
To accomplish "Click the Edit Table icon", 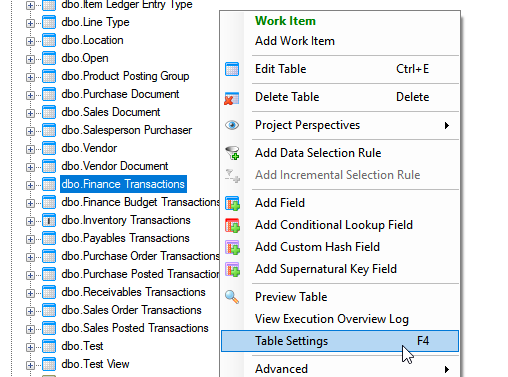I will click(x=232, y=69).
